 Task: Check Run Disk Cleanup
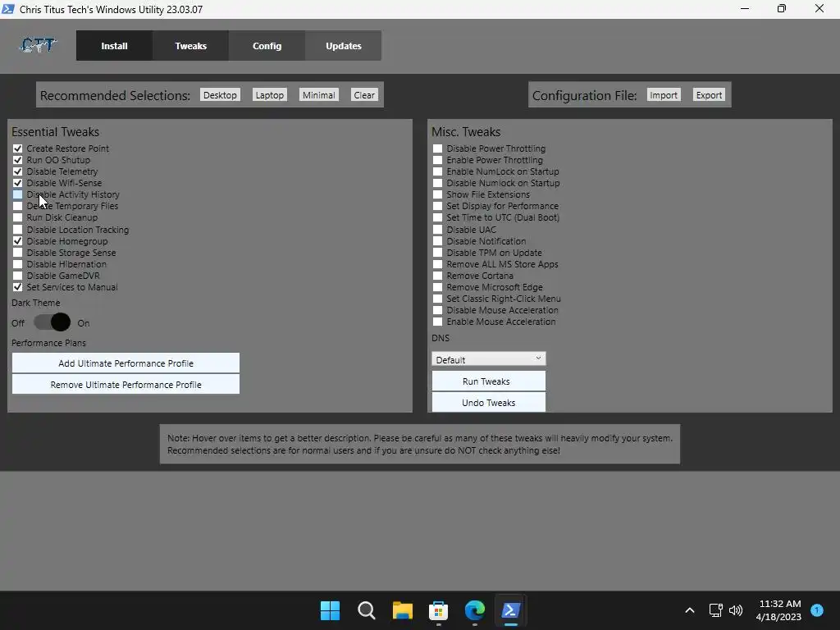pyautogui.click(x=18, y=217)
